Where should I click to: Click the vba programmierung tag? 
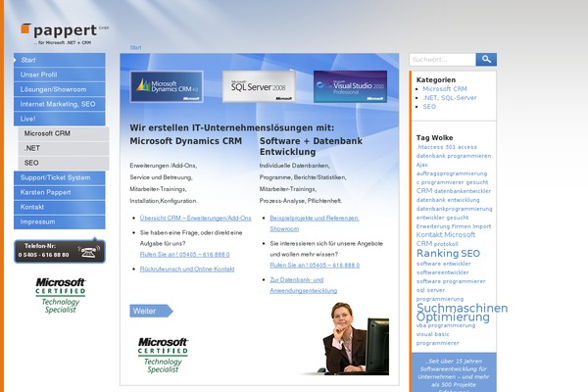coord(446,325)
